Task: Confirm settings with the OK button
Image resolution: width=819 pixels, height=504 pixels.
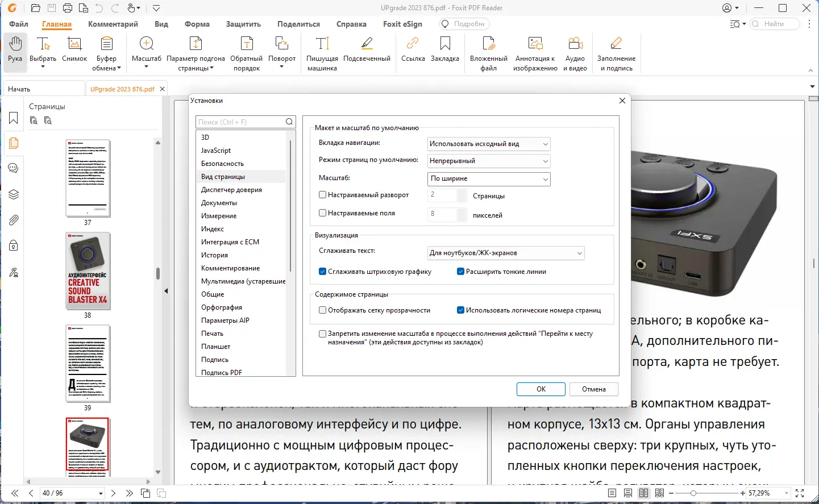Action: (541, 389)
